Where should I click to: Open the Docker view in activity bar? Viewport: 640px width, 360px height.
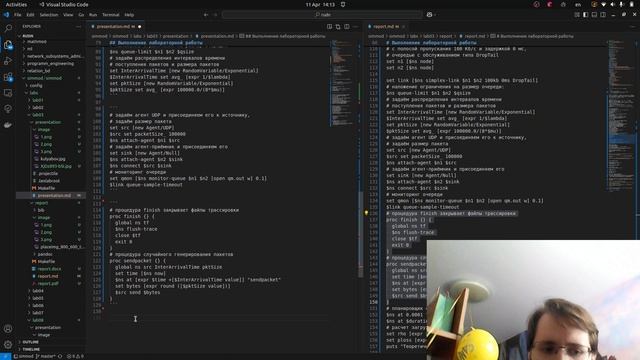(8, 125)
